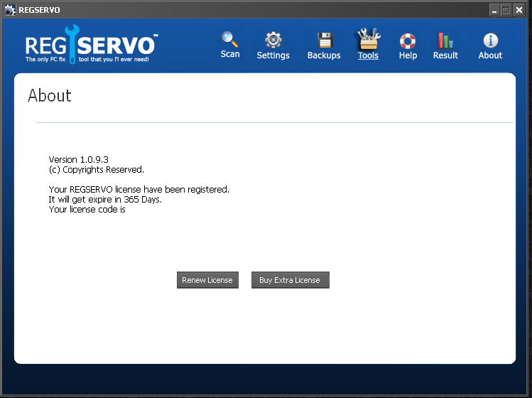
Task: Maximize the REGSERVO window
Action: (506, 10)
